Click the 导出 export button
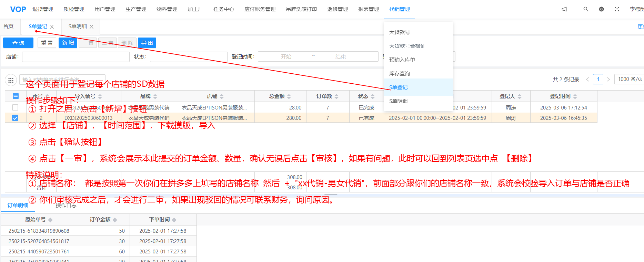The width and height of the screenshot is (644, 262). pos(147,43)
